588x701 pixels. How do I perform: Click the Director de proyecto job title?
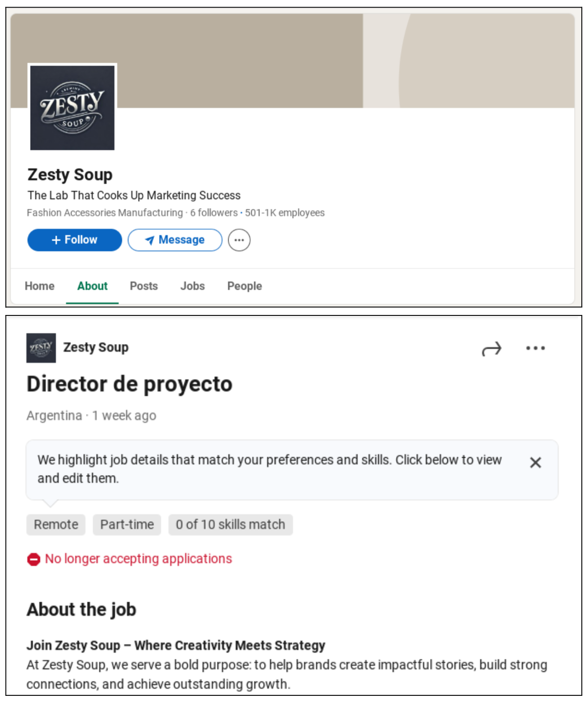(129, 383)
